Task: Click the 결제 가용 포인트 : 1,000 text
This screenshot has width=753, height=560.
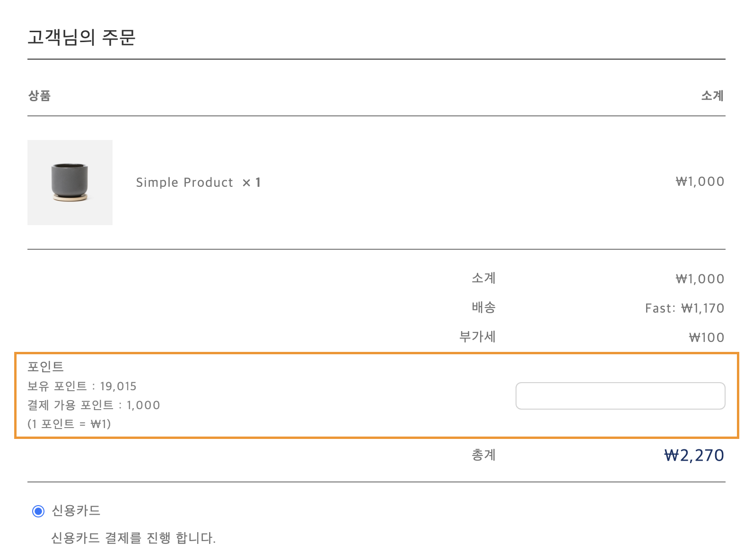Action: tap(94, 405)
